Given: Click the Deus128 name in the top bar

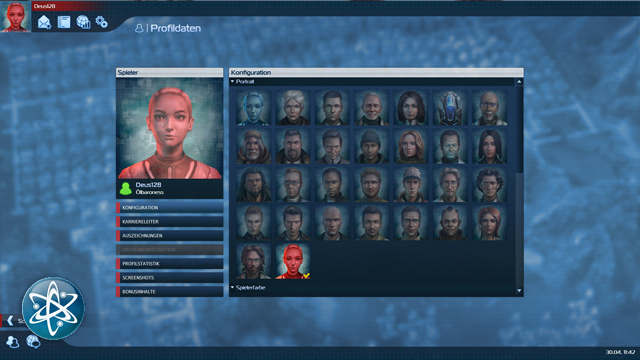Looking at the screenshot, I should point(44,6).
